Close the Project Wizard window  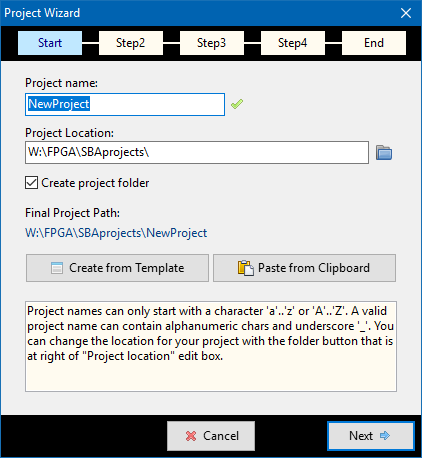[406, 13]
